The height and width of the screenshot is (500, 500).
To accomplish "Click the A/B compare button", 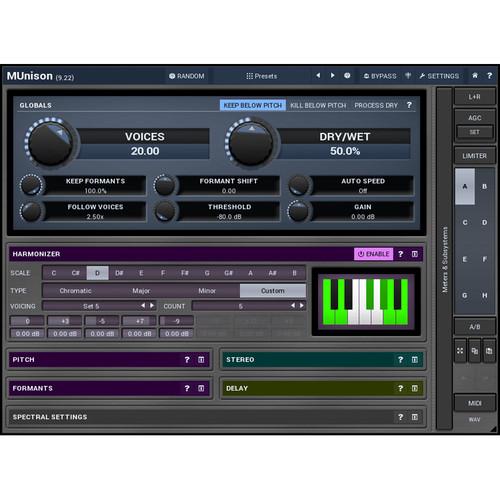I will tap(474, 327).
